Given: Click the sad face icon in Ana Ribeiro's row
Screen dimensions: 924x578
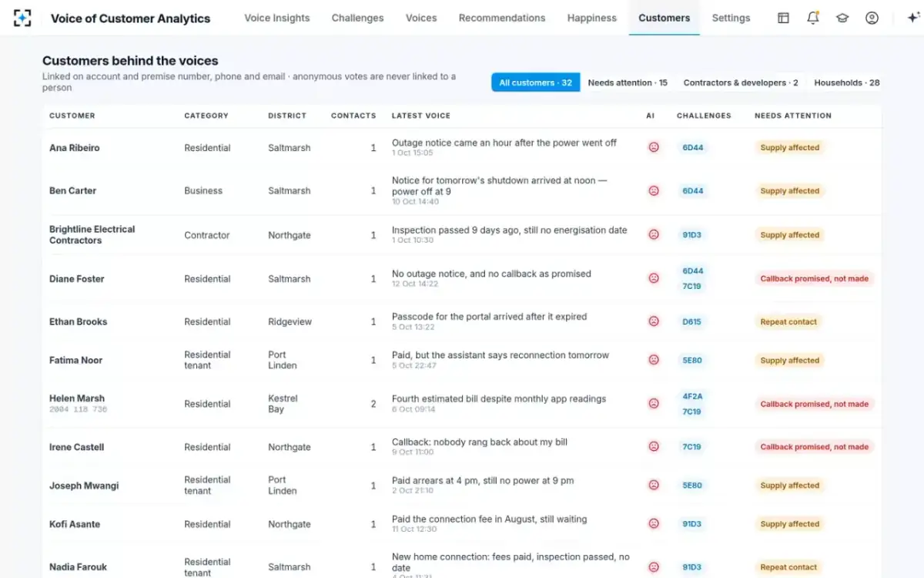Looking at the screenshot, I should [x=654, y=147].
